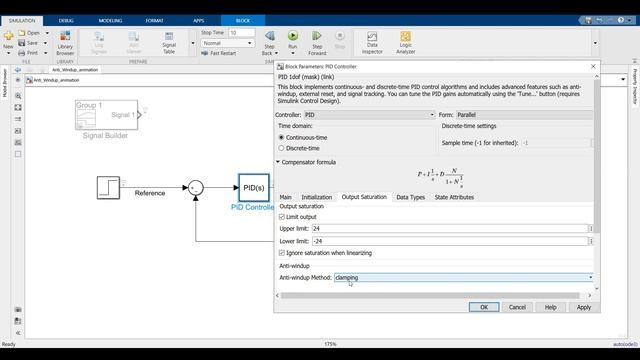Click the New model icon
The height and width of the screenshot is (360, 640).
click(8, 37)
